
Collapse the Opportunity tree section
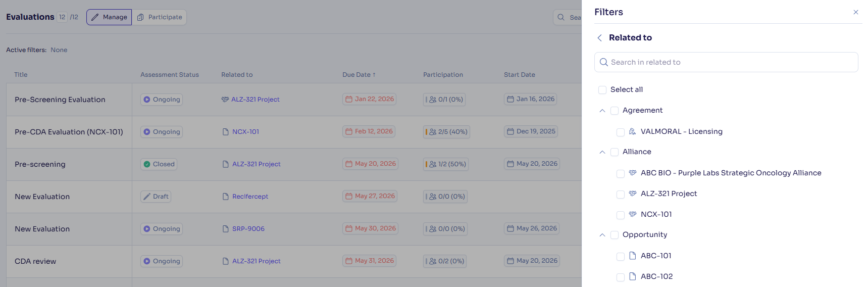[x=602, y=235]
